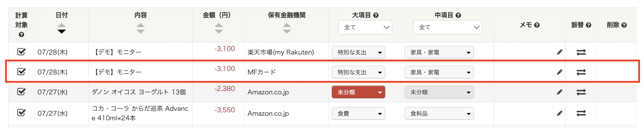Edit memo pencil for コカ・コーラ row
Viewport: 644px width, 128px height.
[x=559, y=113]
